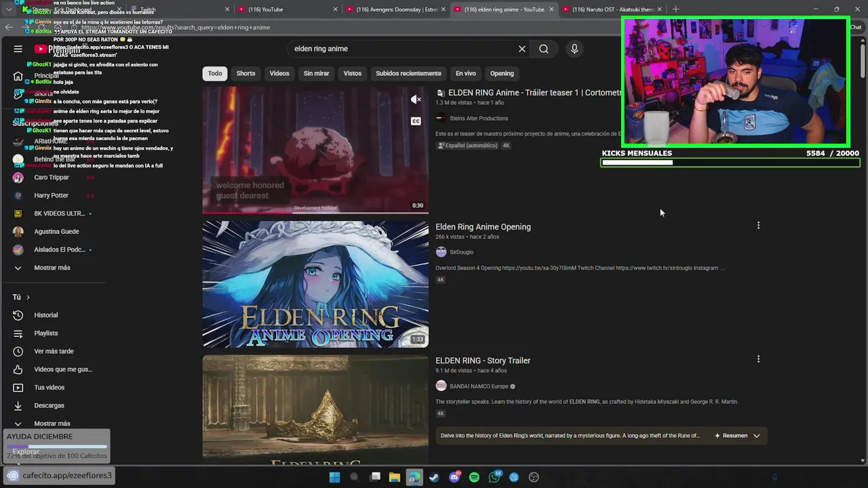Open the ELDEN RING Story Trailer thumbnail
This screenshot has height=488, width=868.
click(315, 410)
